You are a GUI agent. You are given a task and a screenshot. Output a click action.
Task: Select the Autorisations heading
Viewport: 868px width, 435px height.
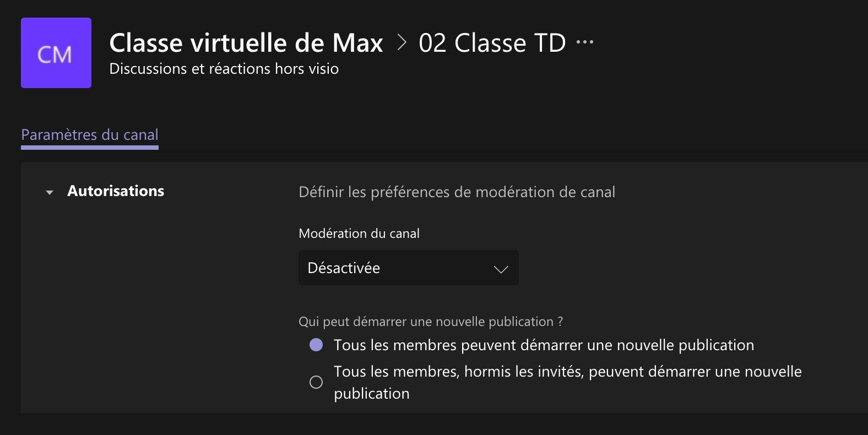(116, 191)
